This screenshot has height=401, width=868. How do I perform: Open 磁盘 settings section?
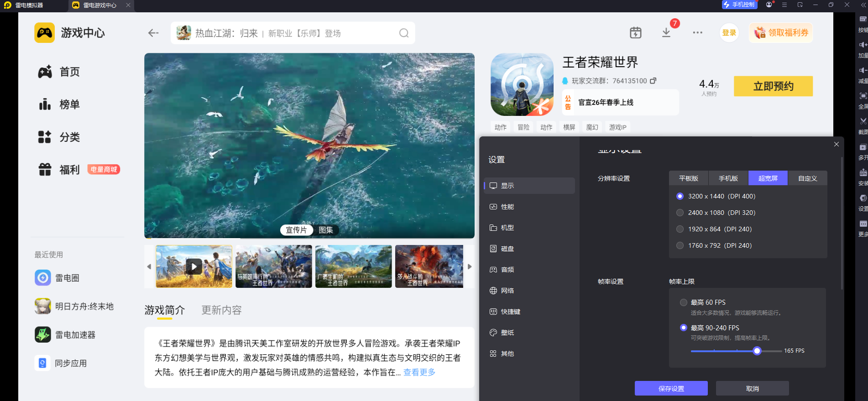[x=529, y=249]
